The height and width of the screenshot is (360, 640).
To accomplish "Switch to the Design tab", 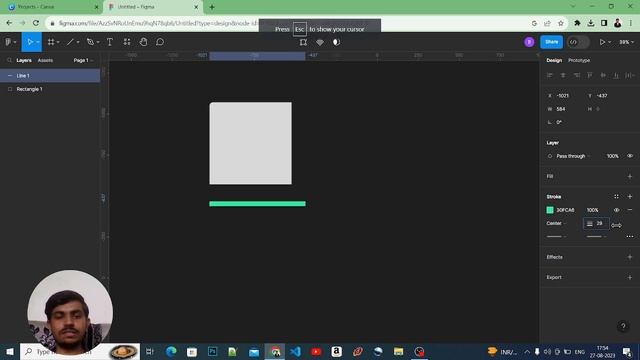I will [x=554, y=60].
